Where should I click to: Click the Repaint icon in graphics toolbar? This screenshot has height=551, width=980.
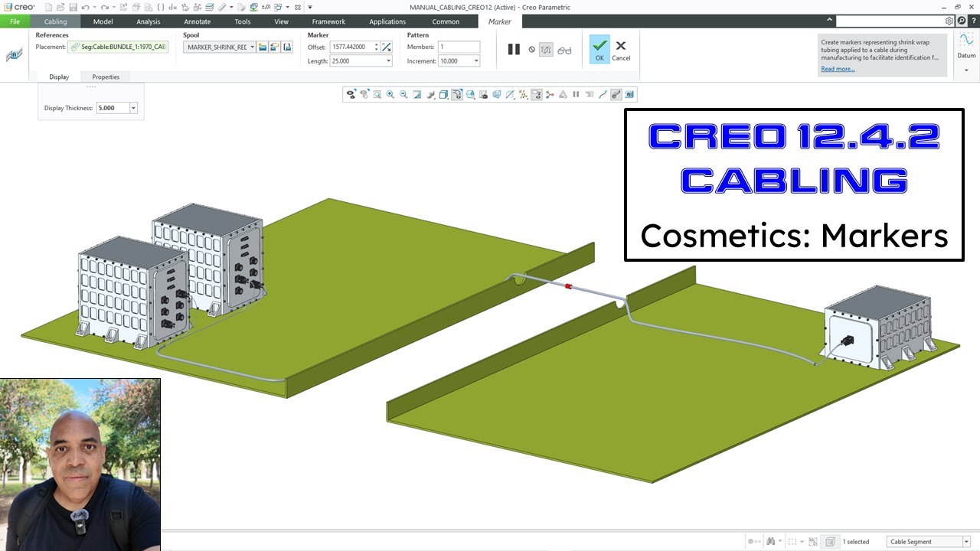[x=417, y=95]
